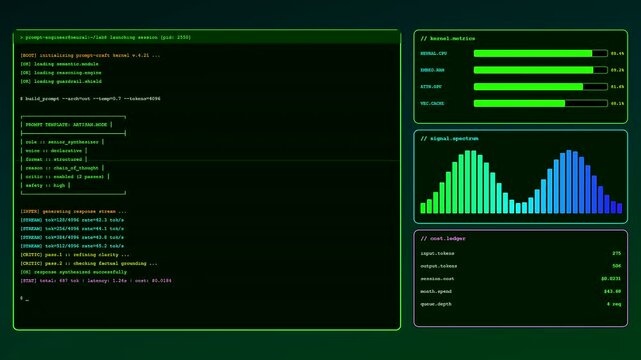Click the session.cost label
641x360 pixels.
pos(437,279)
